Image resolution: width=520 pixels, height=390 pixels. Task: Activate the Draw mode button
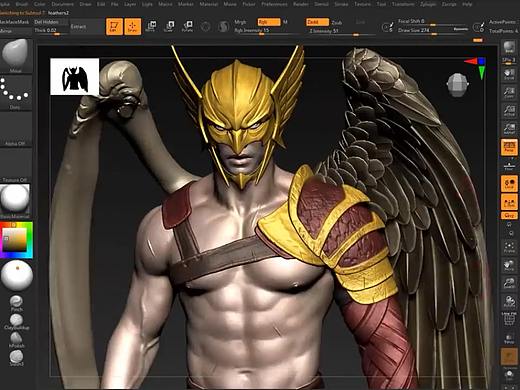(x=133, y=26)
